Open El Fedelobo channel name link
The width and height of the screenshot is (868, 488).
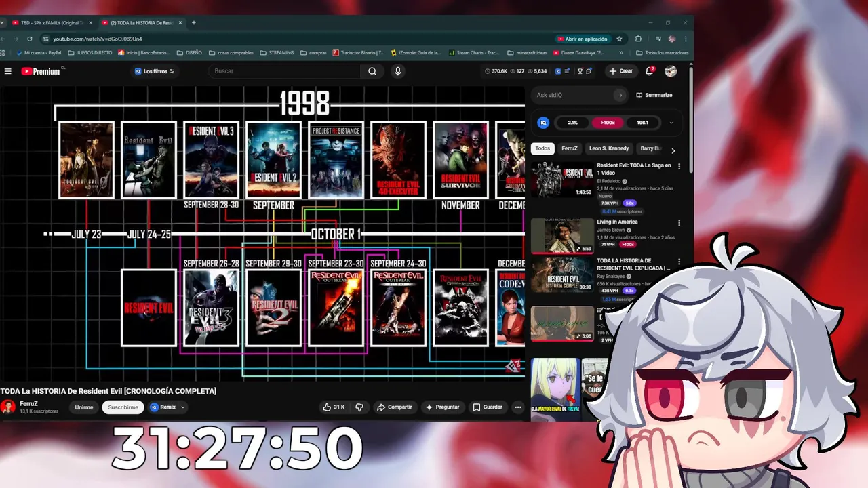610,181
